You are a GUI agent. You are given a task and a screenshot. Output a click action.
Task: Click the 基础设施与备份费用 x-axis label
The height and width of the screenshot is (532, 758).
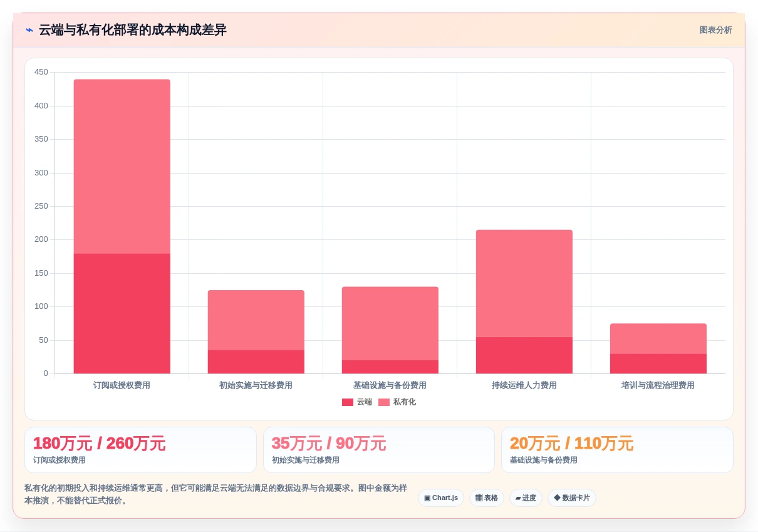click(390, 385)
